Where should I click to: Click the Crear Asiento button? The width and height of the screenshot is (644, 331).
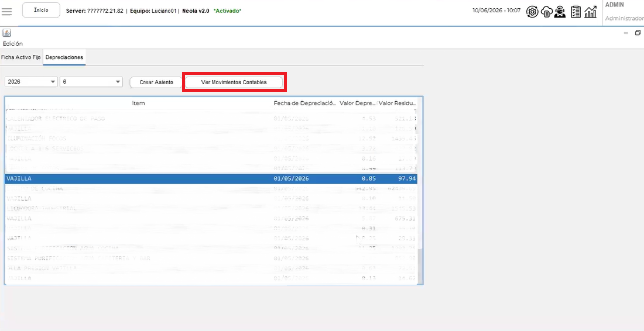(156, 82)
